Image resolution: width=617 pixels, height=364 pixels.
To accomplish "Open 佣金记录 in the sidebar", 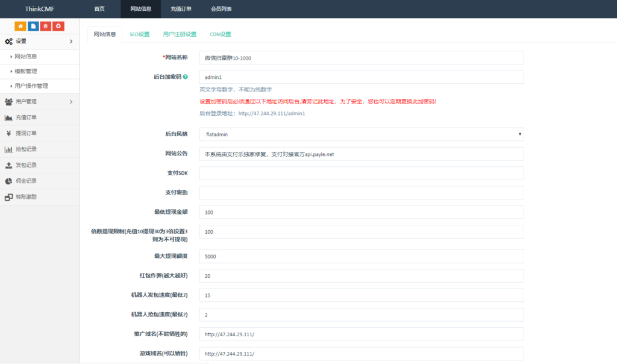I will tap(26, 181).
